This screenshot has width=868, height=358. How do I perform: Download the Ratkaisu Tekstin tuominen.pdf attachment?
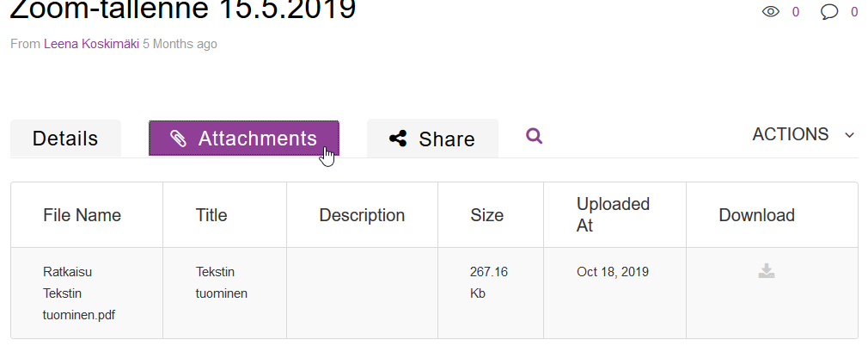tap(766, 271)
